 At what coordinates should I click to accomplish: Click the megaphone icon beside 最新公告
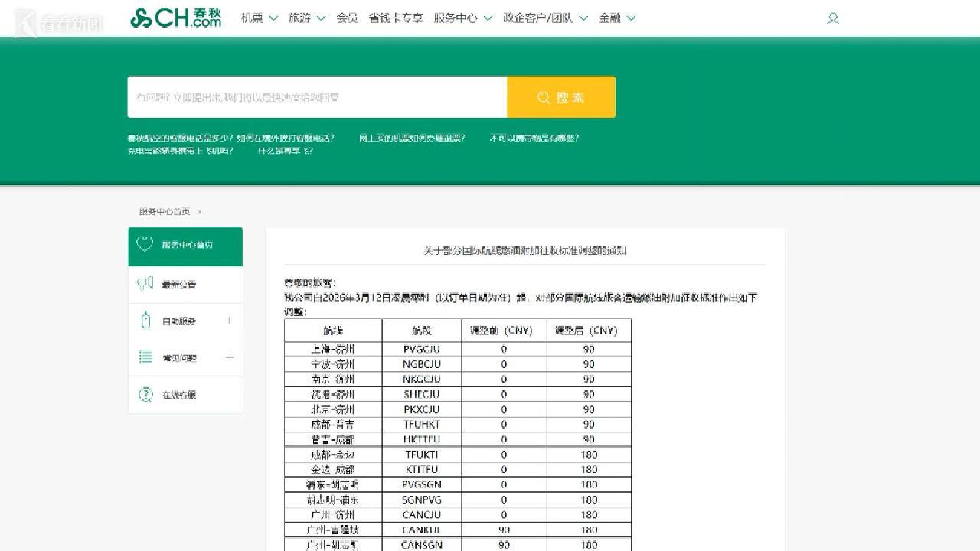pos(145,284)
